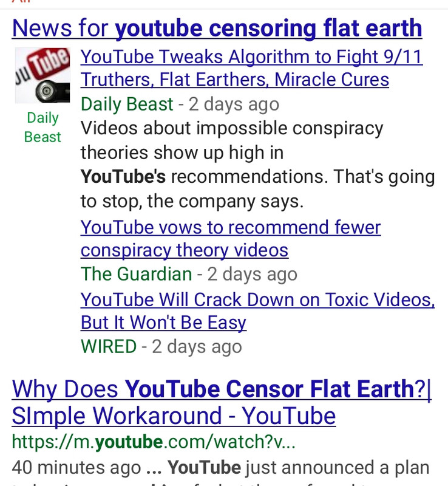The width and height of the screenshot is (448, 486).
Task: Open "YouTube vows to recommend fewer" article
Action: (x=231, y=227)
